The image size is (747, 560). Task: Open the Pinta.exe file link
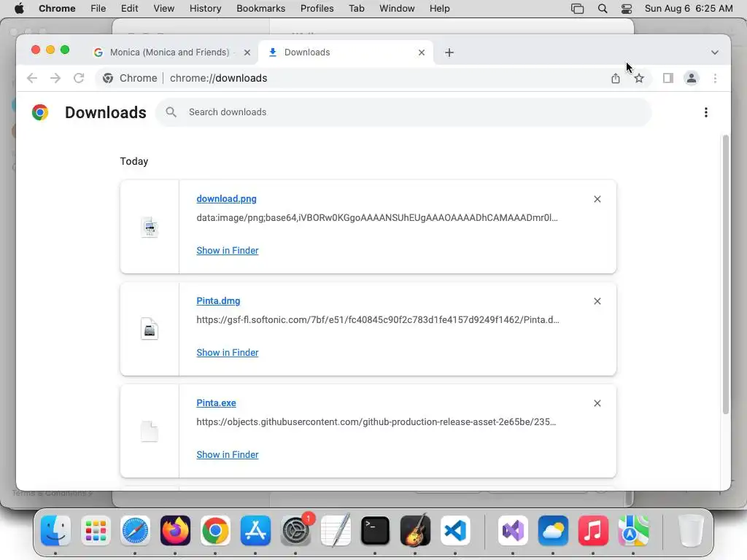(216, 402)
